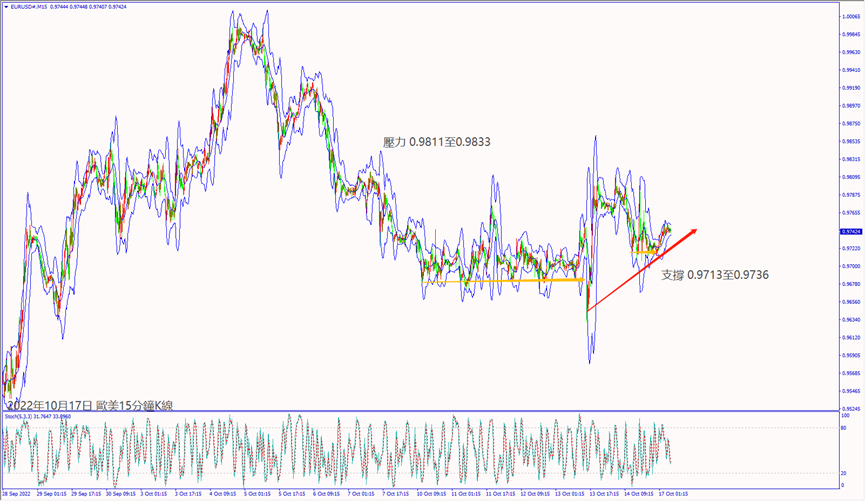Viewport: 865px width, 501px height.
Task: Click the current price tag 0.97424
Action: (849, 231)
